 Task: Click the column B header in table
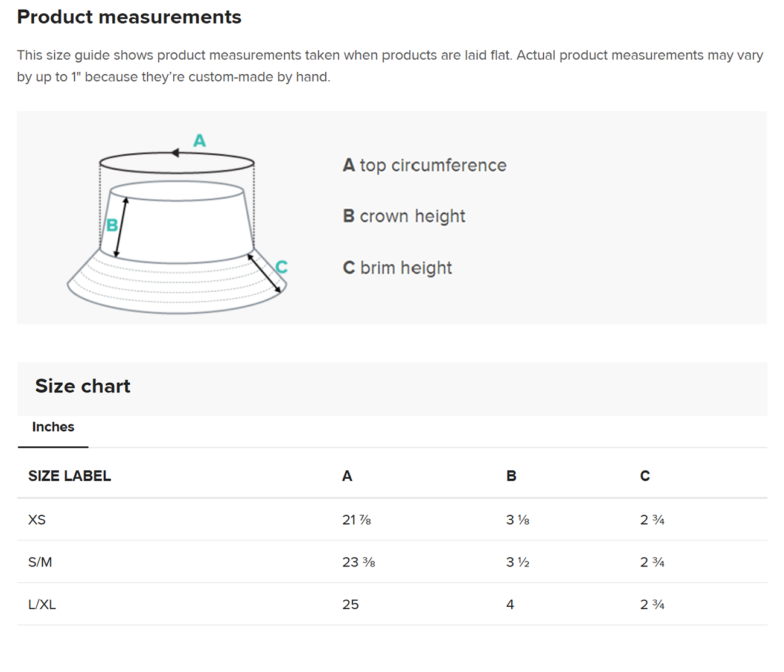pyautogui.click(x=511, y=476)
